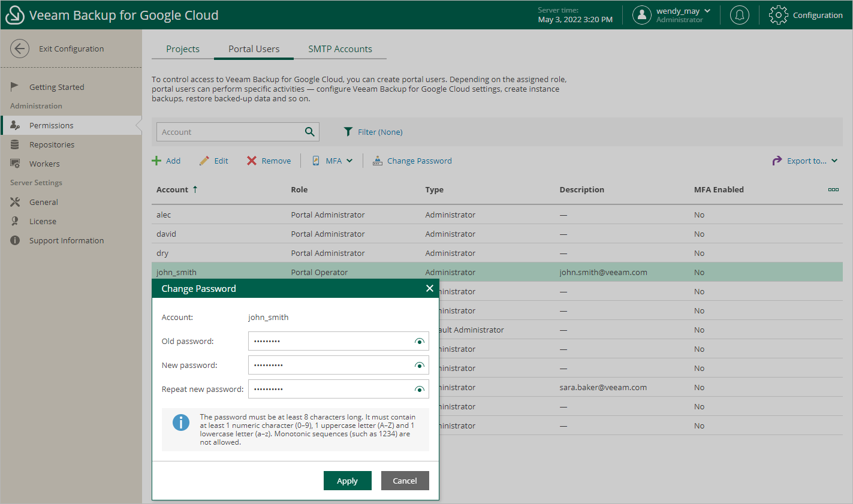The image size is (853, 504).
Task: Click the green Add plus icon
Action: (156, 161)
